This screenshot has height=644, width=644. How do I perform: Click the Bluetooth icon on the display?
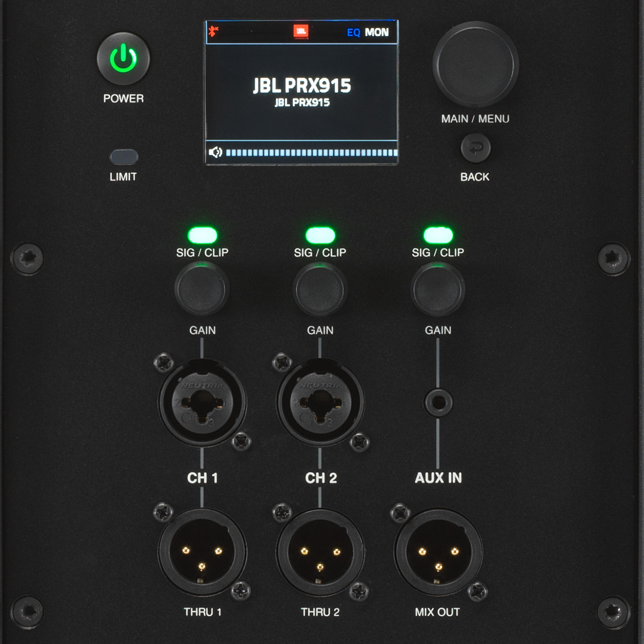pyautogui.click(x=213, y=31)
